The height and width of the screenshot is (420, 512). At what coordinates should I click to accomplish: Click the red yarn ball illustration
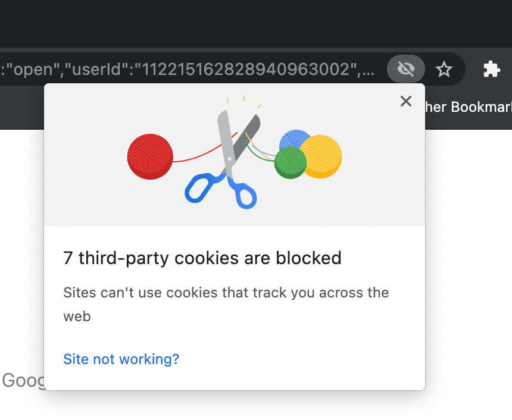[x=150, y=156]
